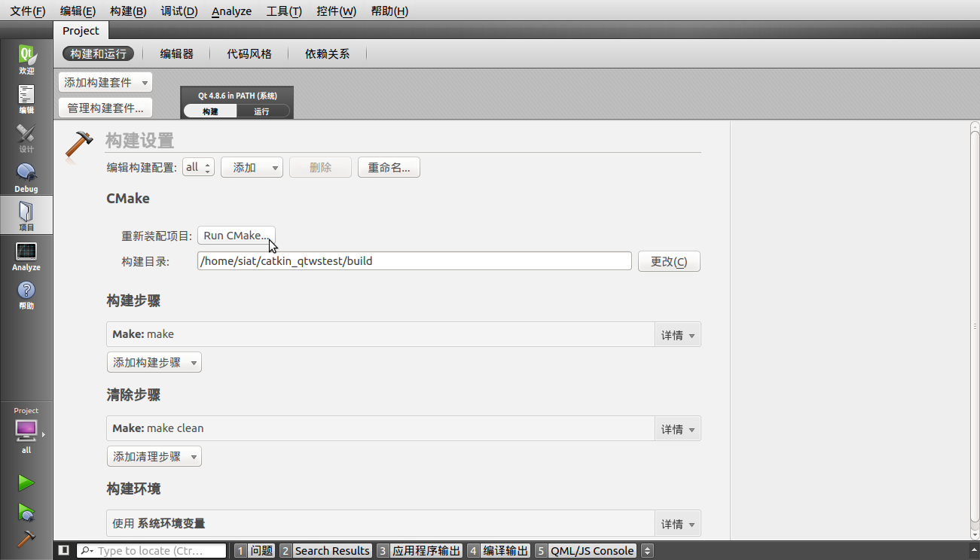Switch to the 代码风格 sub-tab
Screen dimensions: 980x560
pyautogui.click(x=249, y=53)
